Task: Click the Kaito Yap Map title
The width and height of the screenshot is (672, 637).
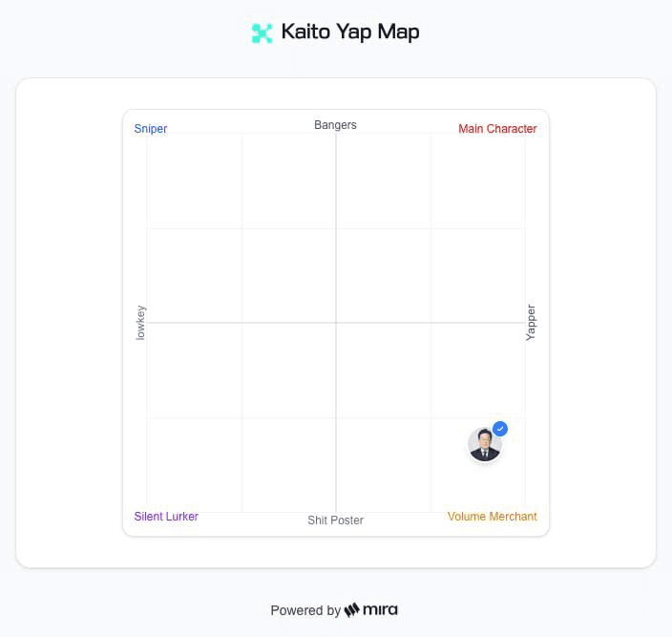Action: point(350,32)
